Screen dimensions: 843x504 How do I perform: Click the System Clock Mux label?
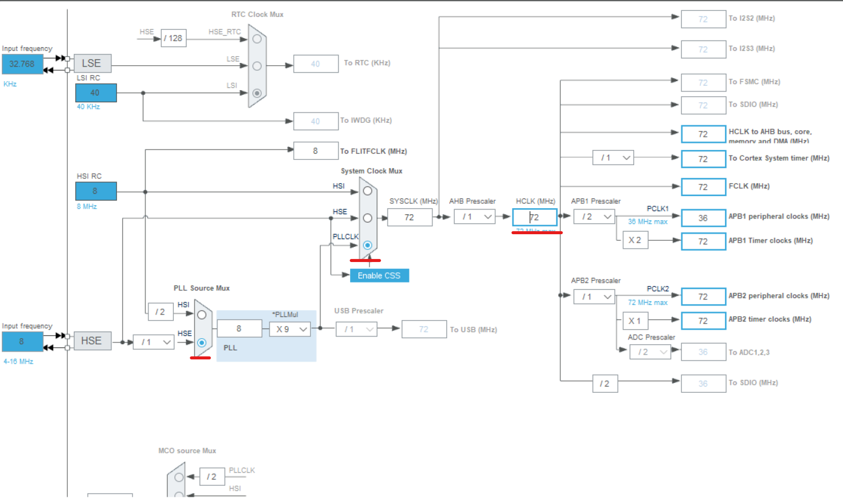(x=372, y=171)
